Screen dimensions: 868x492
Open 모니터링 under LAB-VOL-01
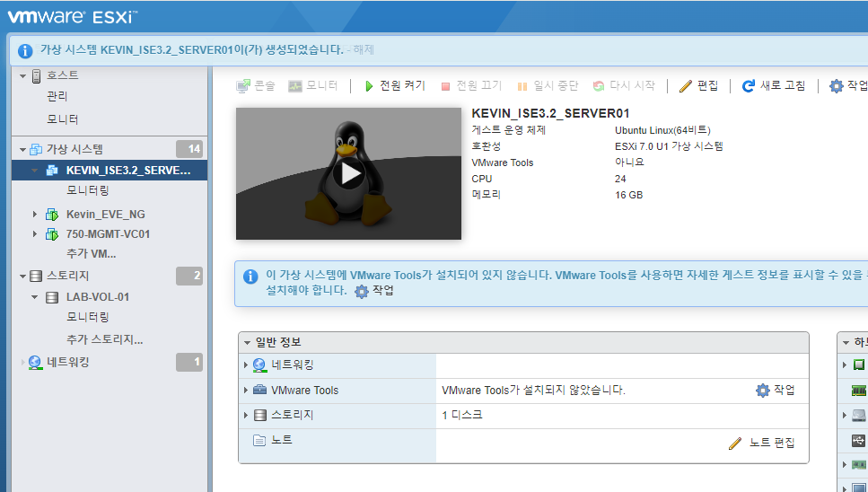tap(87, 317)
